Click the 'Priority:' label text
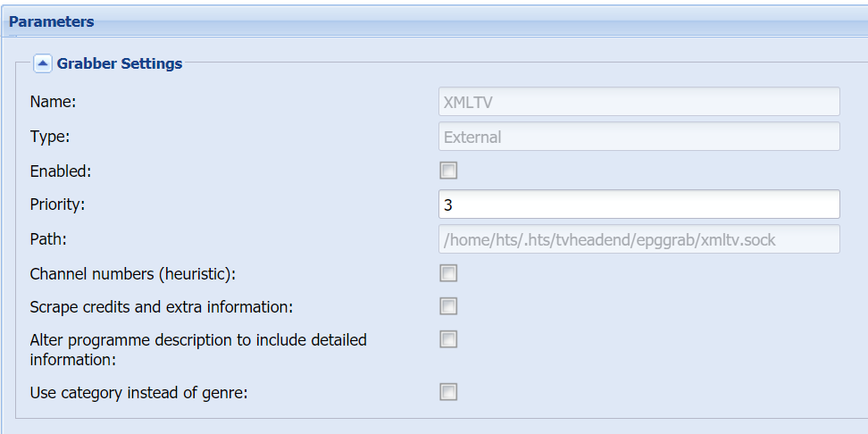The height and width of the screenshot is (434, 868). [57, 204]
